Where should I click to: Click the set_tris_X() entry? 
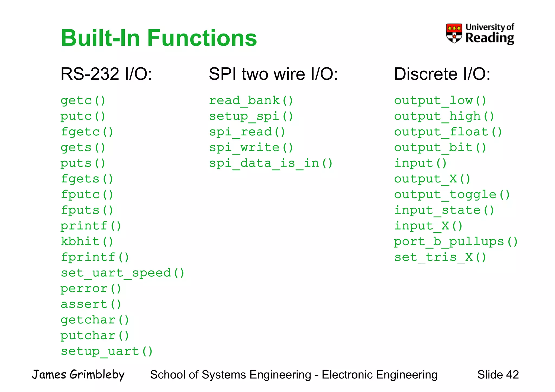(440, 257)
